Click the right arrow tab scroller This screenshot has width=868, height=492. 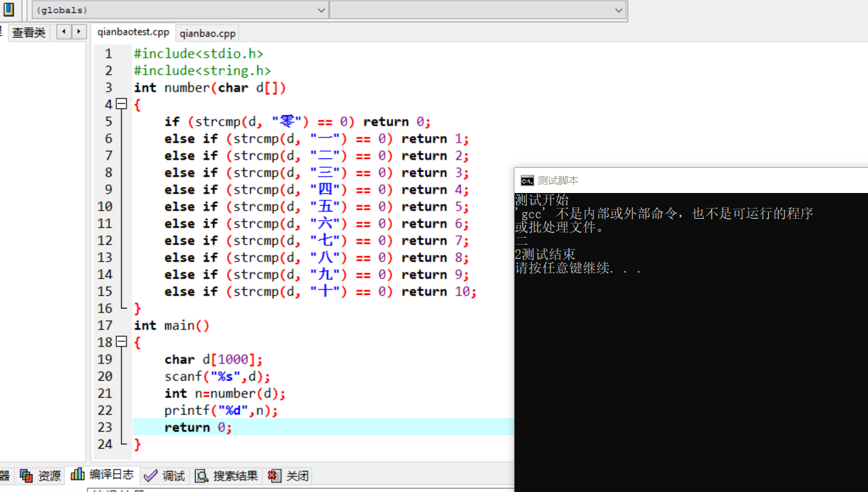coord(80,31)
